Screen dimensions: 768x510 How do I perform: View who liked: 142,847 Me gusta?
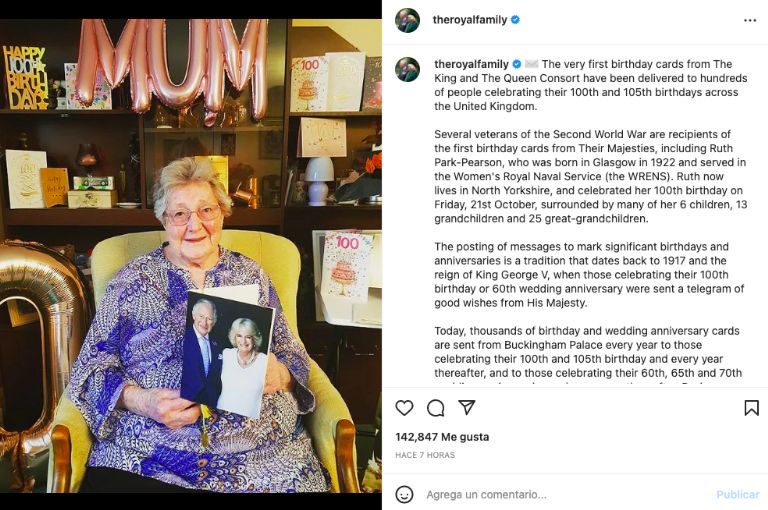point(441,437)
